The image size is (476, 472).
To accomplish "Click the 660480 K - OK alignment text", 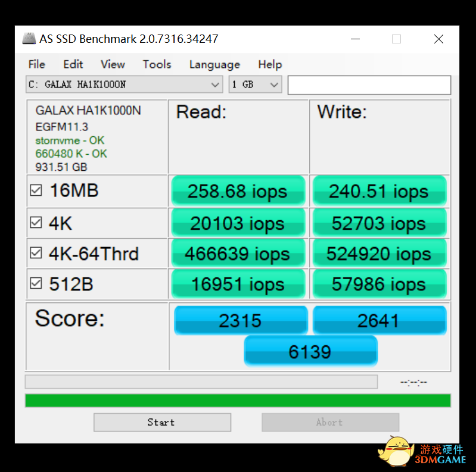I will click(71, 154).
